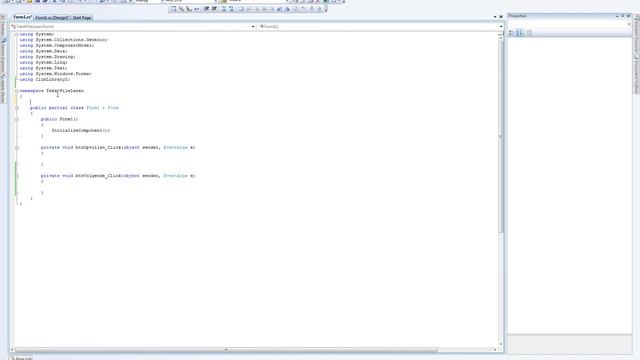Click the line 'using ClubLibrary2;'
The image size is (640, 360).
(x=45, y=80)
